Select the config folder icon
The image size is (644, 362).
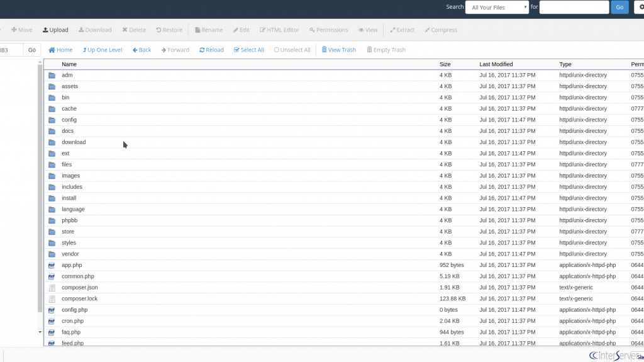pos(52,120)
